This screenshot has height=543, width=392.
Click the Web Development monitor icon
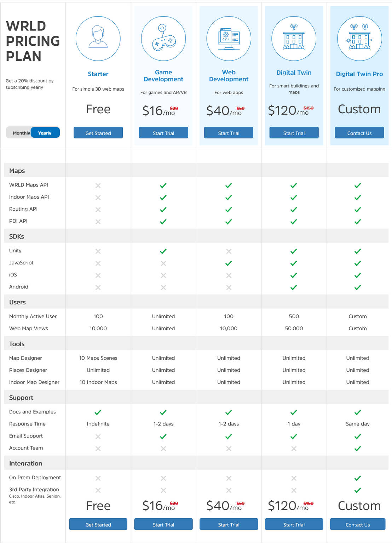click(229, 38)
